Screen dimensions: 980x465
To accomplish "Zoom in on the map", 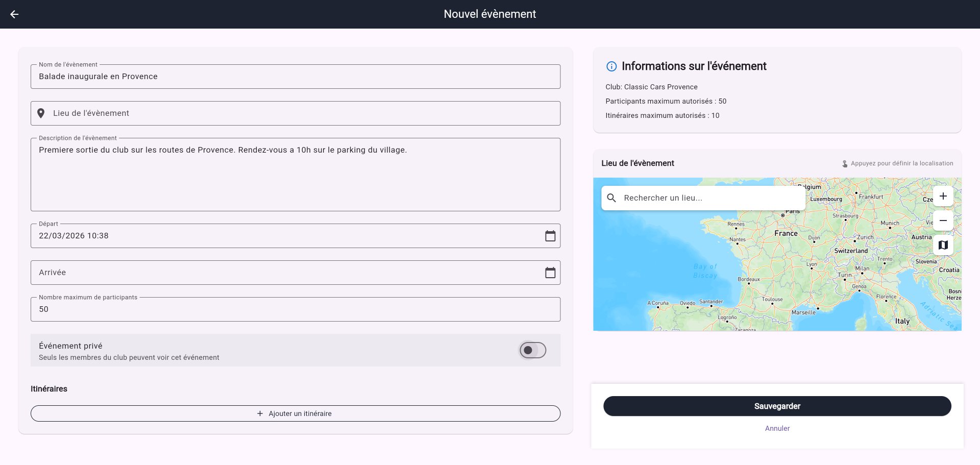I will (943, 196).
